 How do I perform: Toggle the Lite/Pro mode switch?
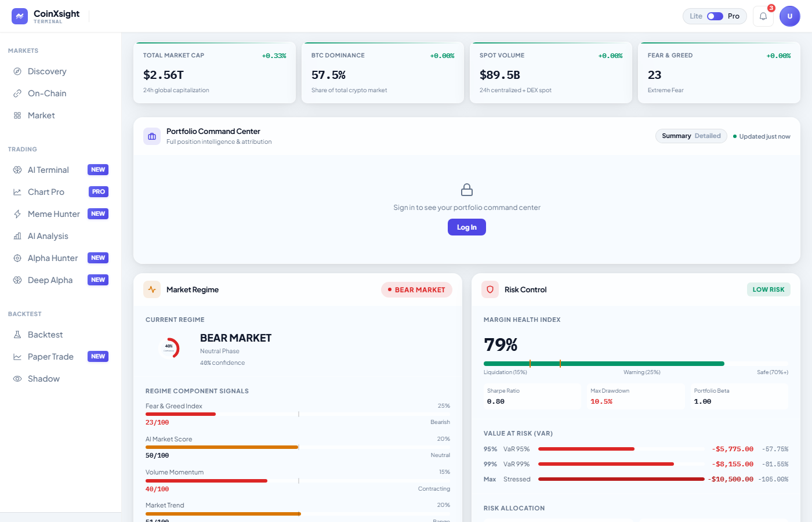click(x=715, y=16)
